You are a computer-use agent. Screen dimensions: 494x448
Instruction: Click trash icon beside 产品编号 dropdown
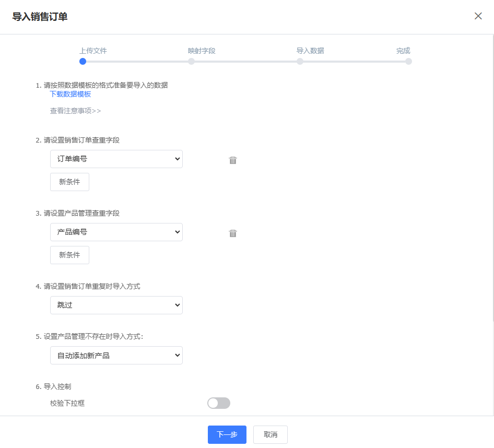click(x=233, y=233)
